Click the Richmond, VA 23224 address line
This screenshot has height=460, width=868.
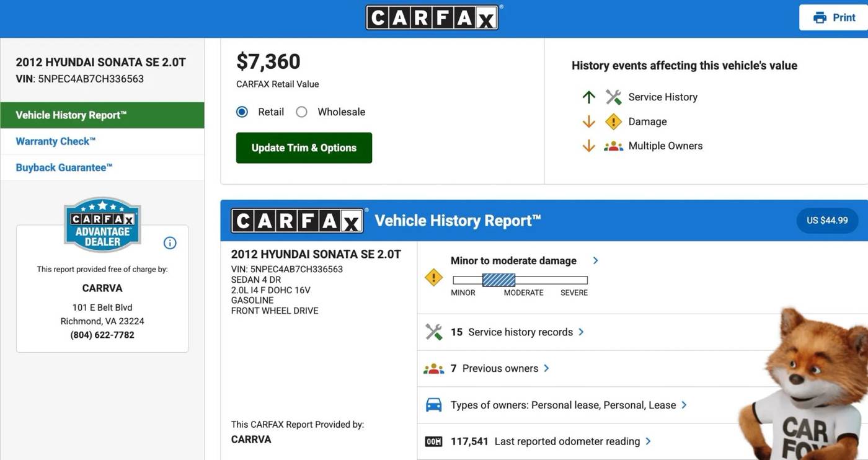(102, 321)
